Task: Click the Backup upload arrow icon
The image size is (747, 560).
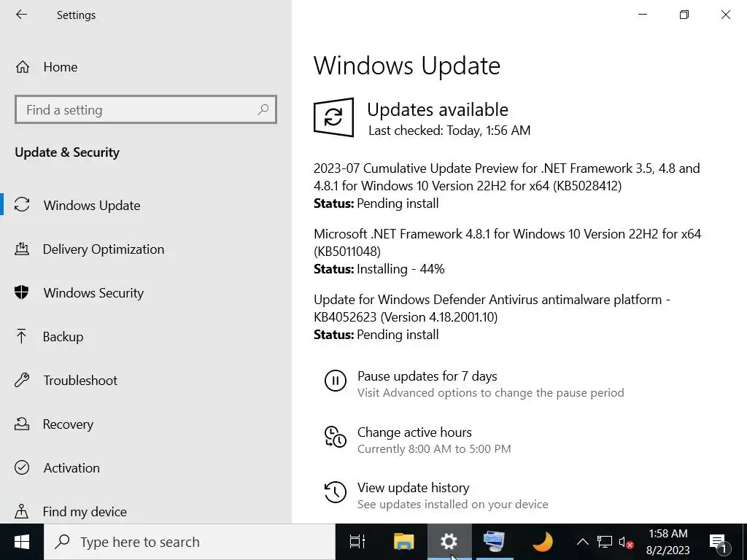Action: (22, 336)
